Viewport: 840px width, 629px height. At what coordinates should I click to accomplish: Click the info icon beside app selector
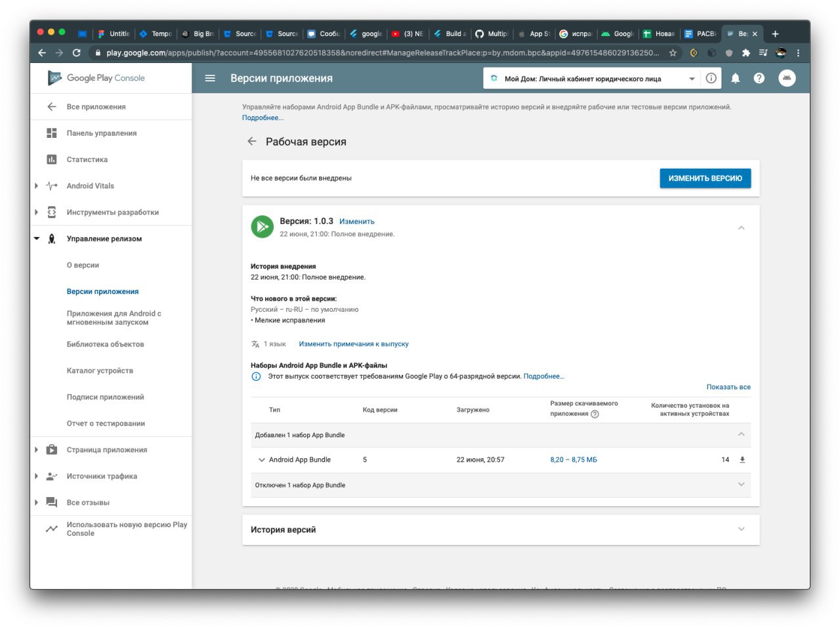pyautogui.click(x=711, y=78)
